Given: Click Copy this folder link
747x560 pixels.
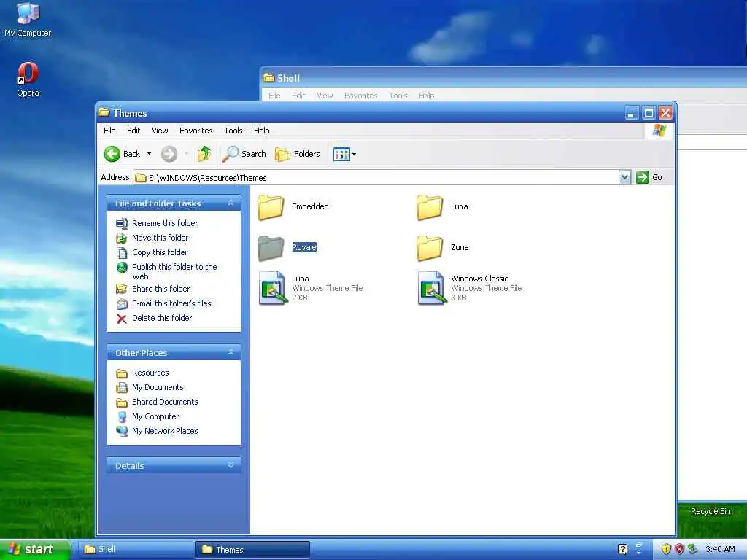Looking at the screenshot, I should point(160,252).
